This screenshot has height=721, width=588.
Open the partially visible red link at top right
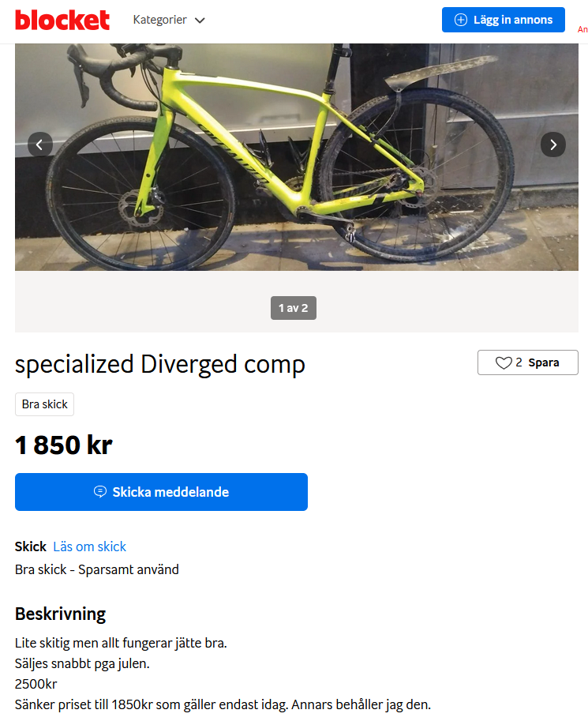pyautogui.click(x=582, y=29)
